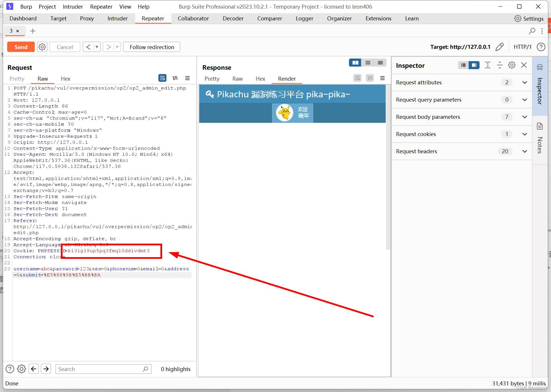Click Pikachu avatar in rendered response
The height and width of the screenshot is (392, 551).
285,113
